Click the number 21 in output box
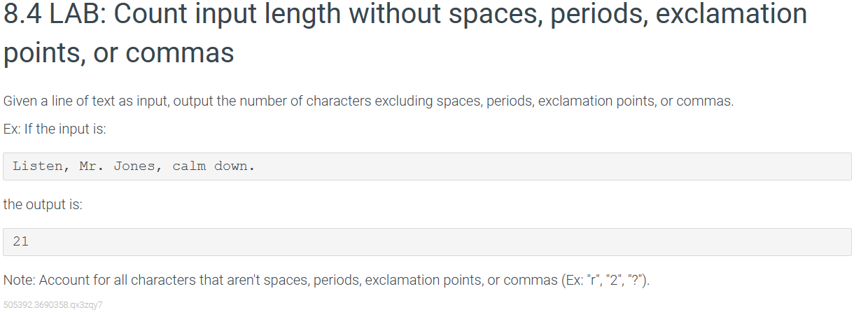The image size is (868, 312). pos(21,242)
